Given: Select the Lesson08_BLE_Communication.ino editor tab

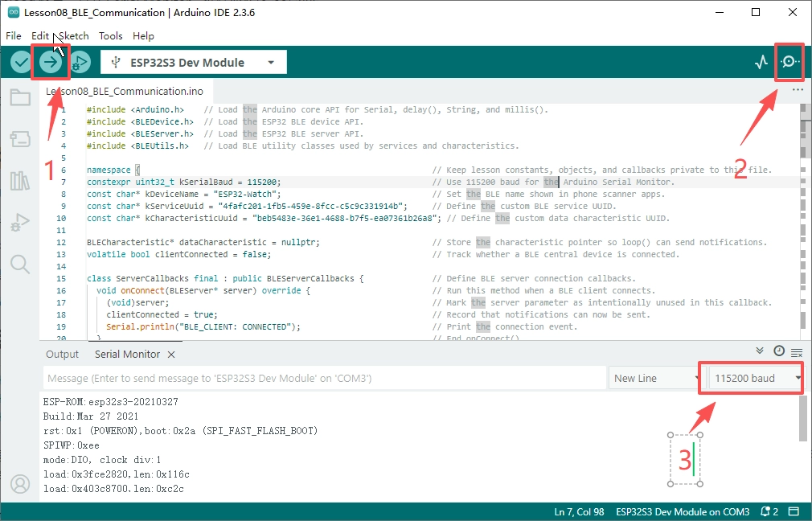Looking at the screenshot, I should 125,91.
